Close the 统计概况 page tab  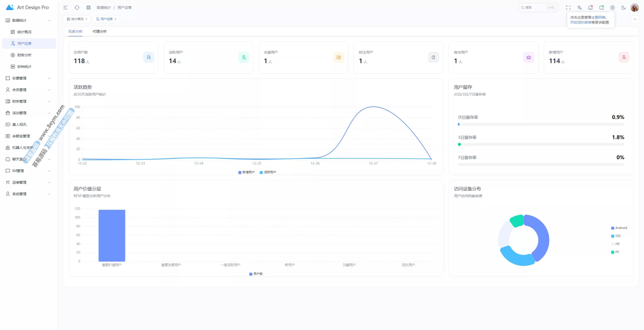point(86,19)
